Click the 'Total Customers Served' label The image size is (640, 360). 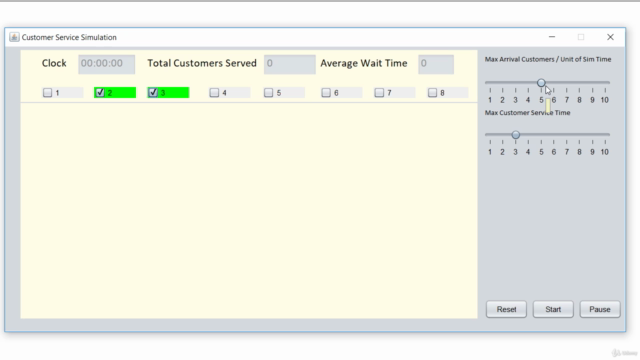click(x=202, y=63)
